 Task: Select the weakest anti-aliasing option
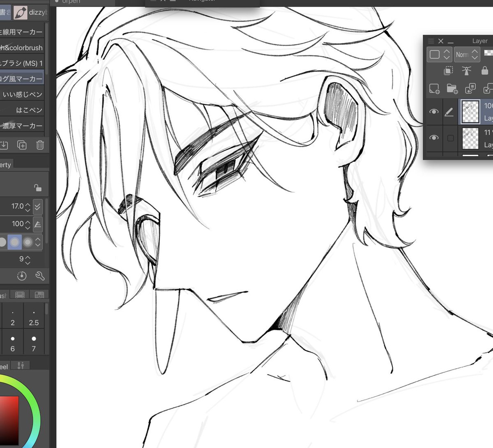click(x=2, y=242)
